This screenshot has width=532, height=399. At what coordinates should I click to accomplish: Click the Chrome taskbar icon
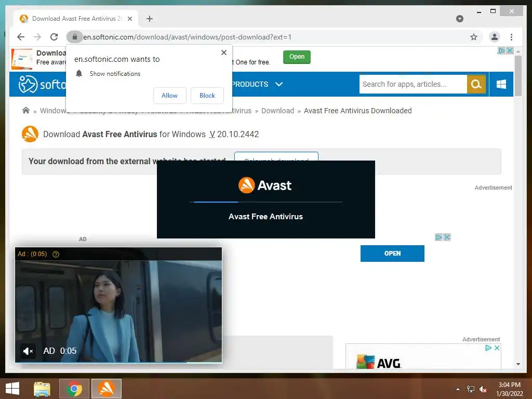74,389
